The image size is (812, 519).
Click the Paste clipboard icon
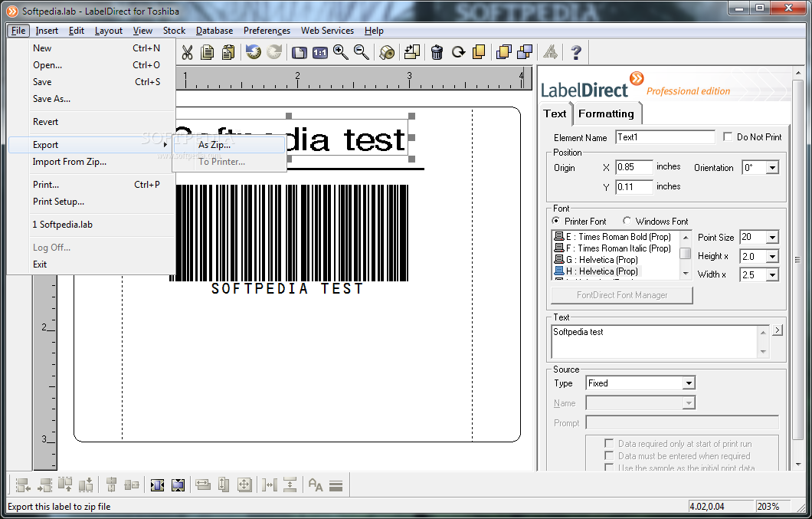228,52
